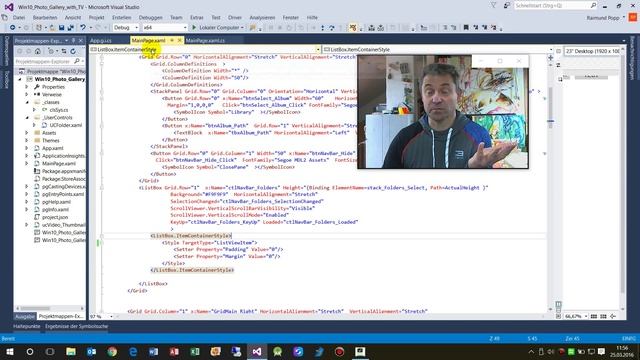640x360 pixels.
Task: Open the Debug configuration dropdown
Action: (126, 28)
